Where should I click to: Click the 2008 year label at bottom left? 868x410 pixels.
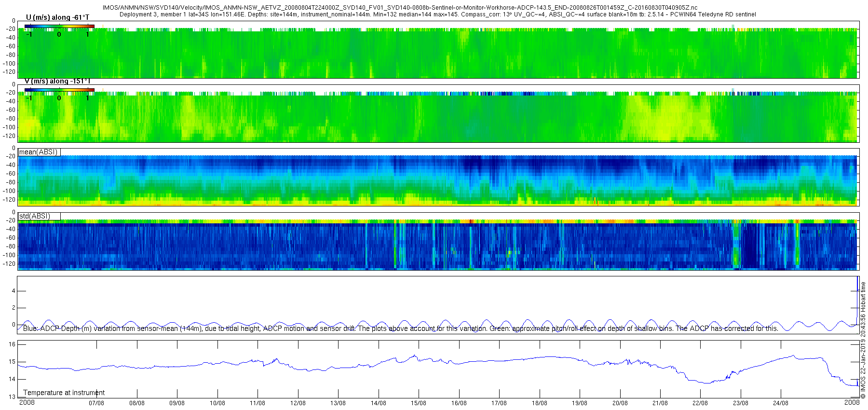pos(27,402)
